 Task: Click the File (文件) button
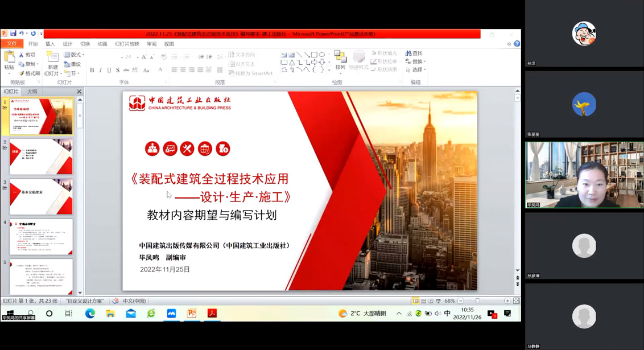click(x=12, y=44)
